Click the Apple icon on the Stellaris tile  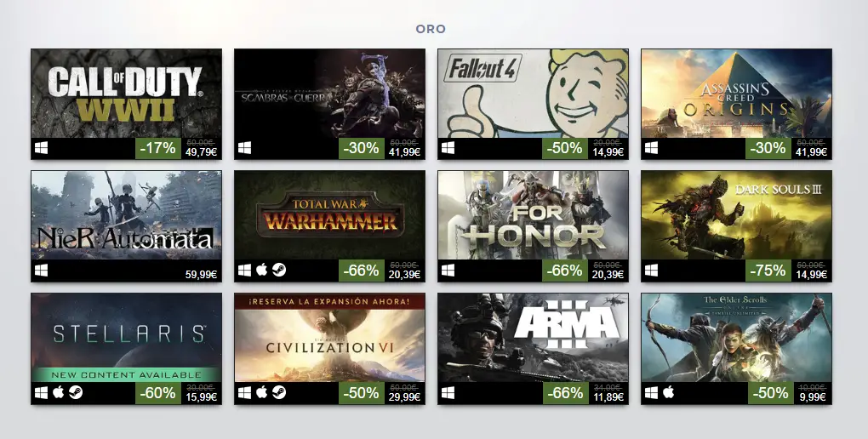click(58, 392)
